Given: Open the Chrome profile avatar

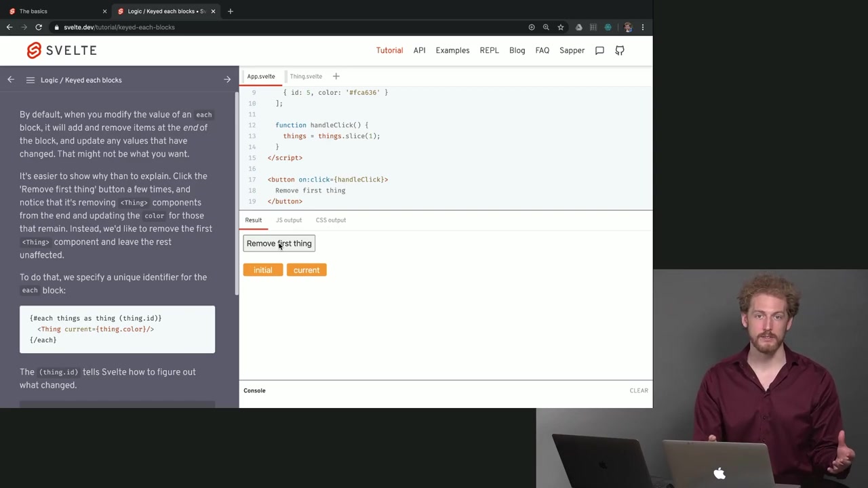Looking at the screenshot, I should point(628,27).
